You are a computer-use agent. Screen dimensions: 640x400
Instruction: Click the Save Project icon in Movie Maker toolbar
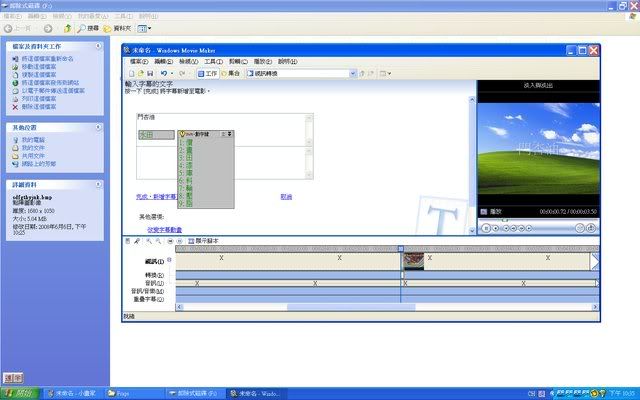(x=149, y=73)
